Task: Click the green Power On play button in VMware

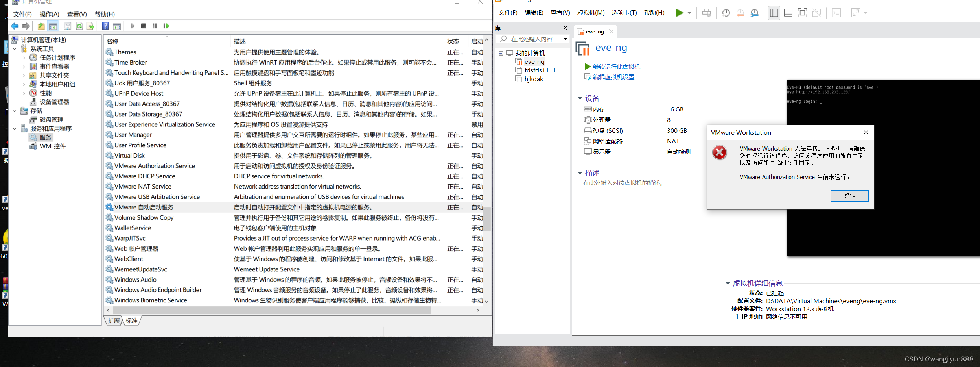Action: point(679,13)
